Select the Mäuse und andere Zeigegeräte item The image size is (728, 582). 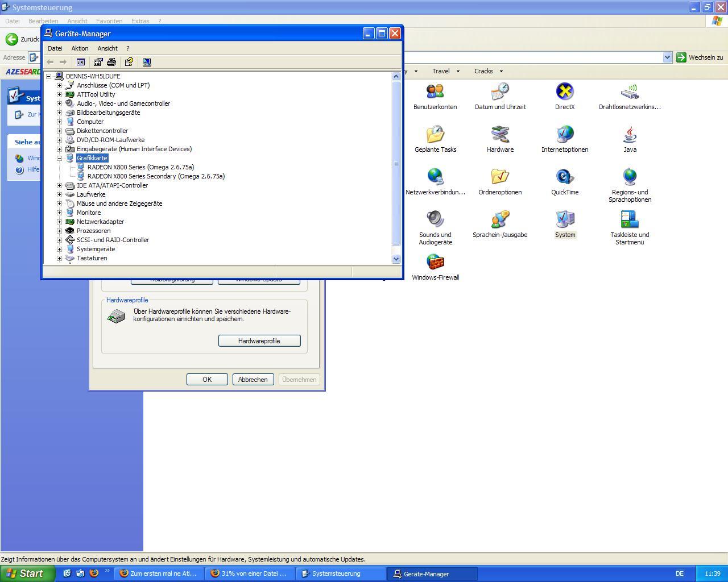(119, 203)
